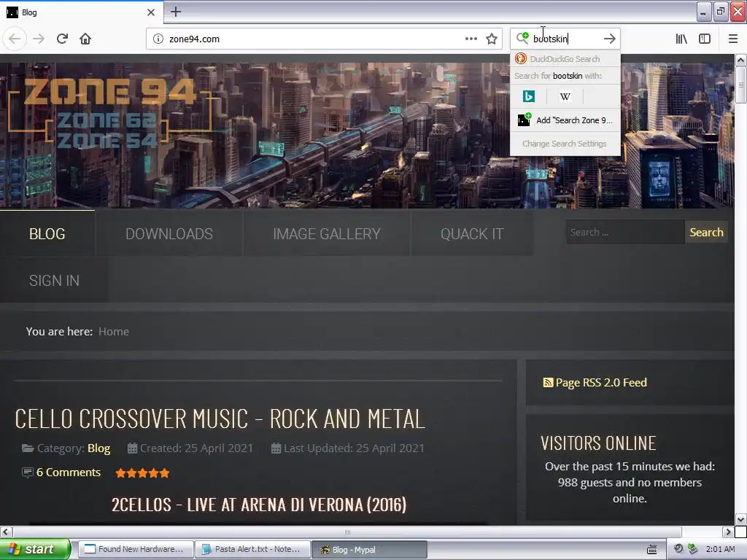Open the browser home page
This screenshot has height=560, width=747.
point(85,39)
